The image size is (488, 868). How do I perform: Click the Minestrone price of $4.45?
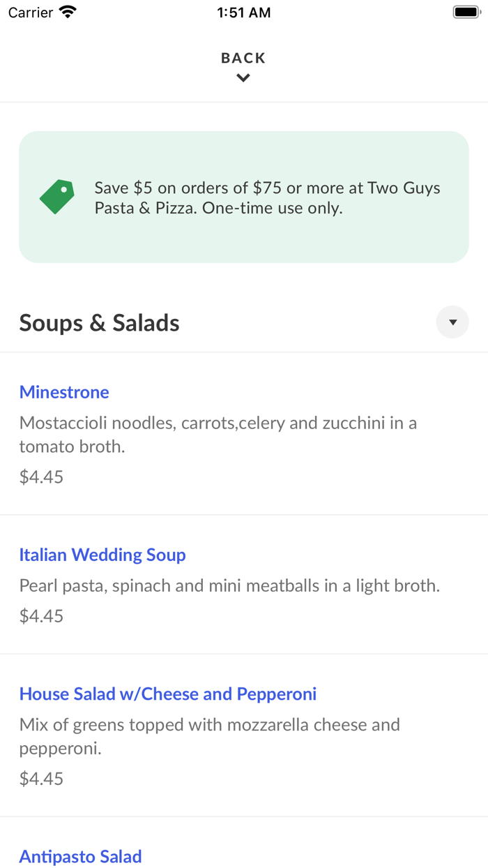point(40,477)
